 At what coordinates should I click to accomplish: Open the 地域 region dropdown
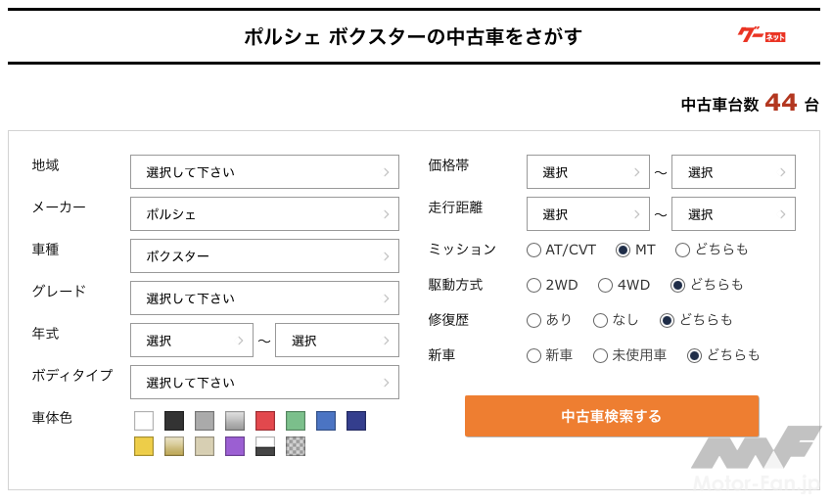pyautogui.click(x=264, y=172)
